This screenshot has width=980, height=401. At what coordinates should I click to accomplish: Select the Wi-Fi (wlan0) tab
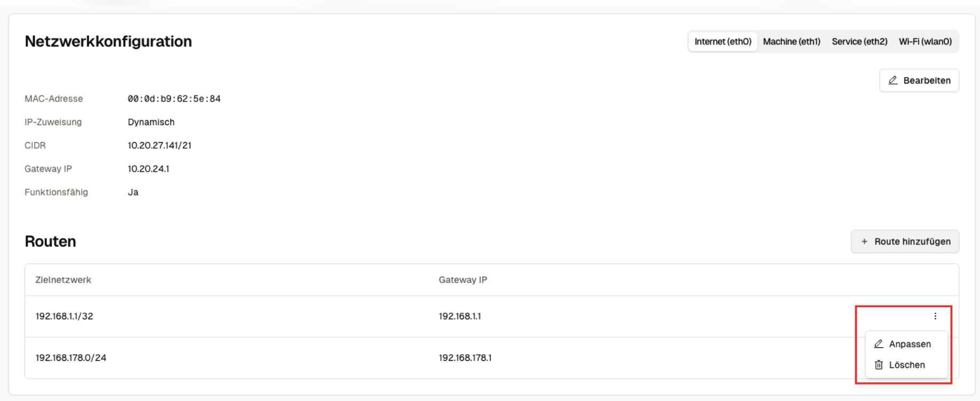pos(925,42)
